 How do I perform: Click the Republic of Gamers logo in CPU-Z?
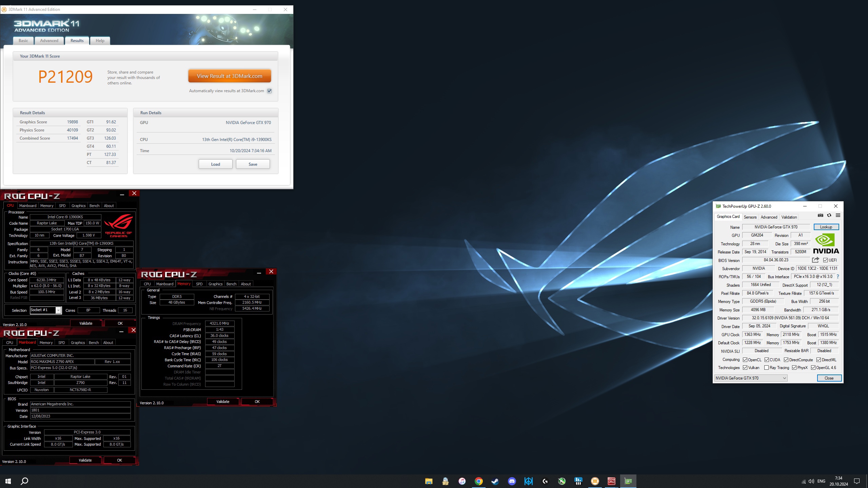coord(118,225)
